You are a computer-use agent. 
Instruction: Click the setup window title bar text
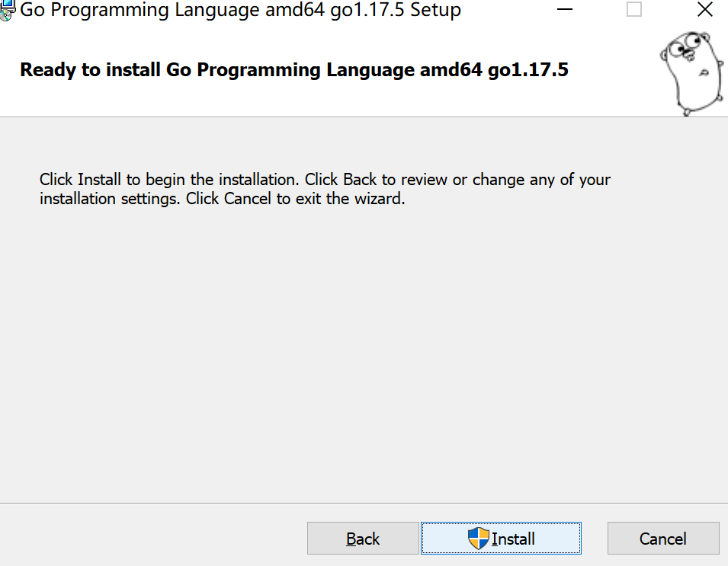pos(240,11)
